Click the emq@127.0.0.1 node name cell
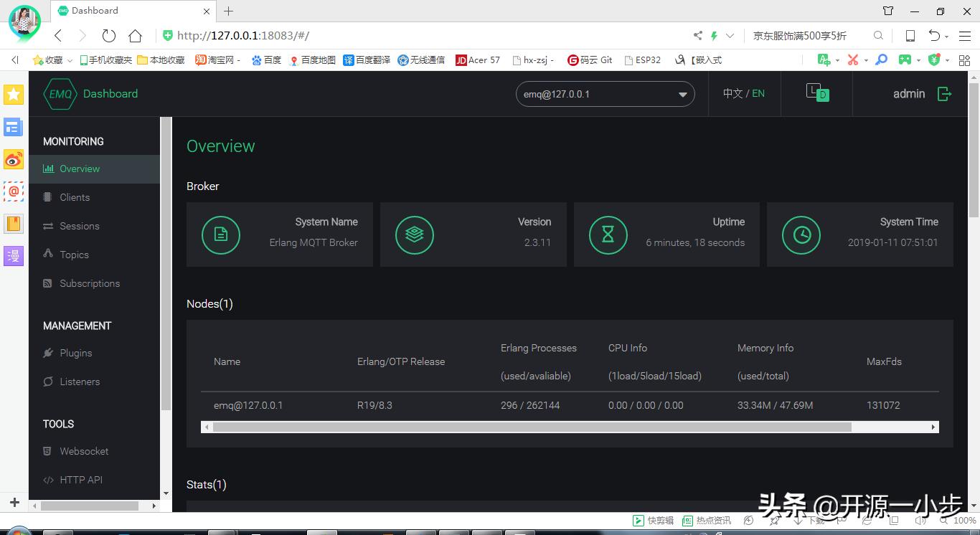This screenshot has width=980, height=535. (x=248, y=405)
